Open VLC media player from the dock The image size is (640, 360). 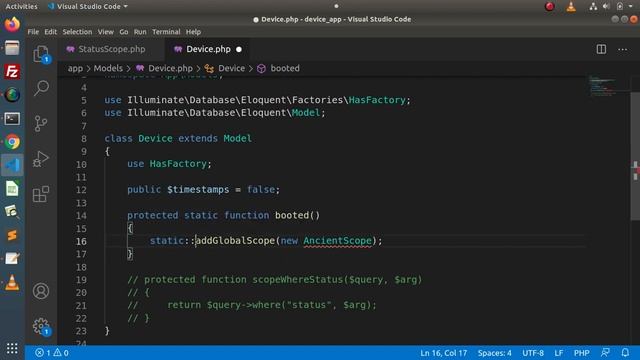pos(12,282)
